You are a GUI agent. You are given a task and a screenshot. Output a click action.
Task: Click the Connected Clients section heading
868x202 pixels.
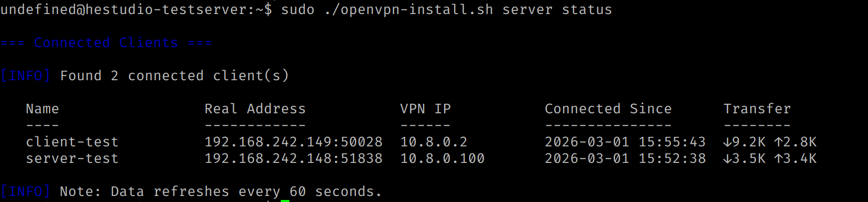click(106, 43)
